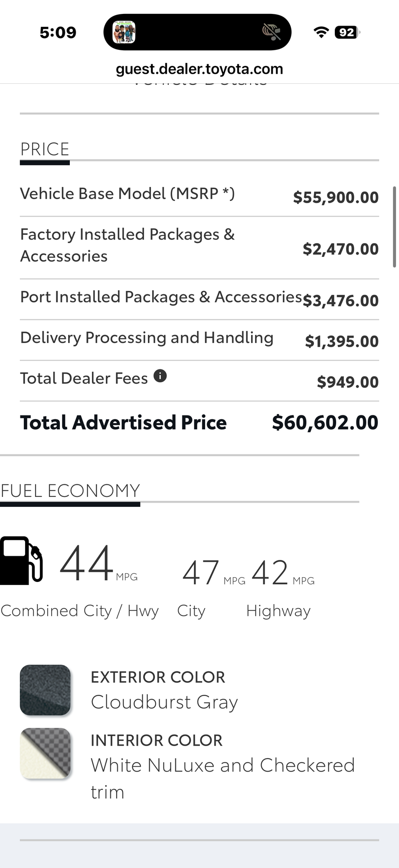Tap the page scrollbar on the right edge

(394, 227)
